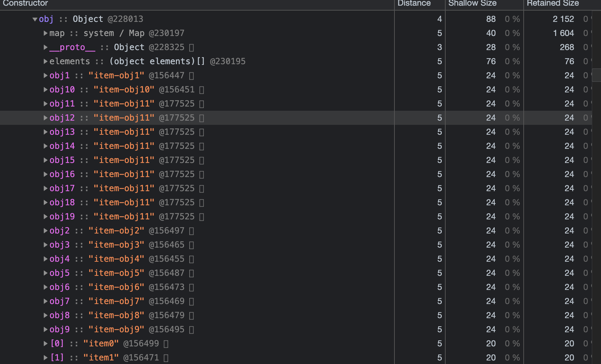
Task: Click the retained size value 1 604
Action: [564, 33]
